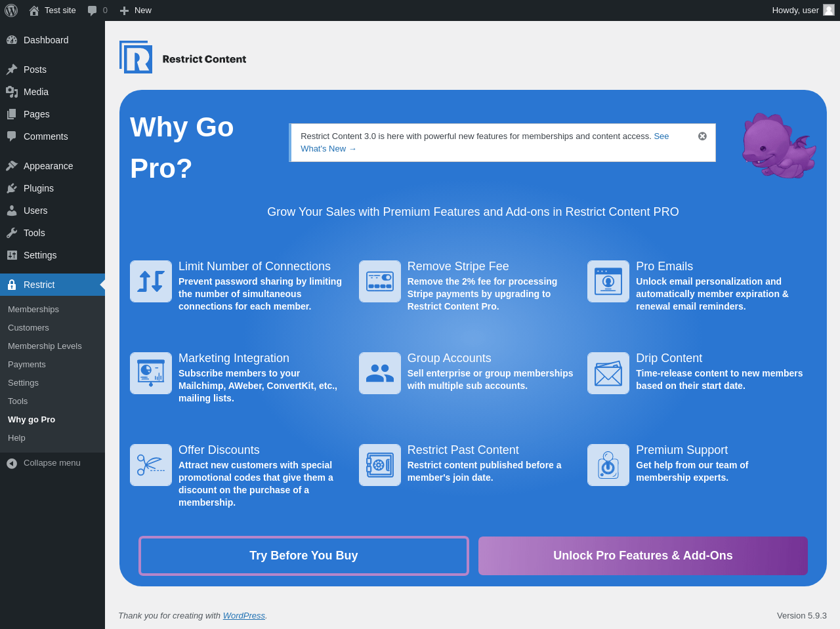
Task: Open the Posts menu label
Action: tap(35, 70)
